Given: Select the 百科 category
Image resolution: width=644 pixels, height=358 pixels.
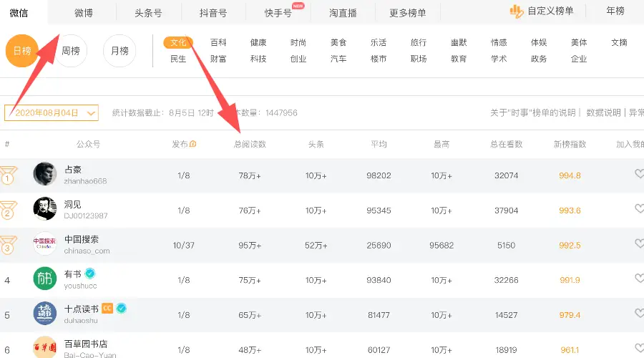Looking at the screenshot, I should tap(218, 42).
